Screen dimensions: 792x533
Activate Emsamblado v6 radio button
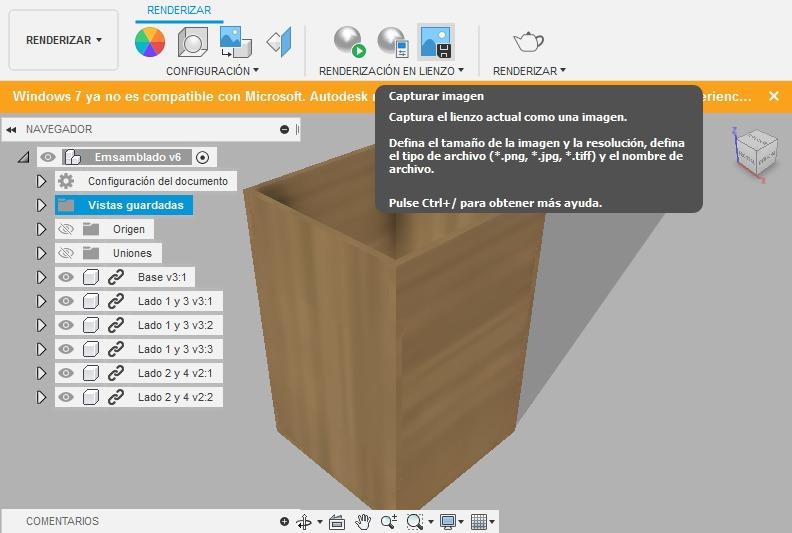point(202,158)
